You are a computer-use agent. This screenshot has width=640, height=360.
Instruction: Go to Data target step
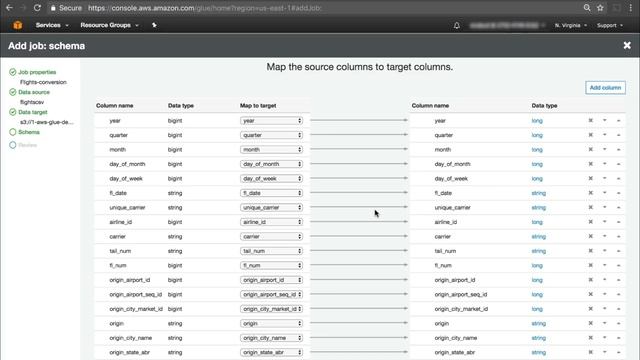coord(33,112)
